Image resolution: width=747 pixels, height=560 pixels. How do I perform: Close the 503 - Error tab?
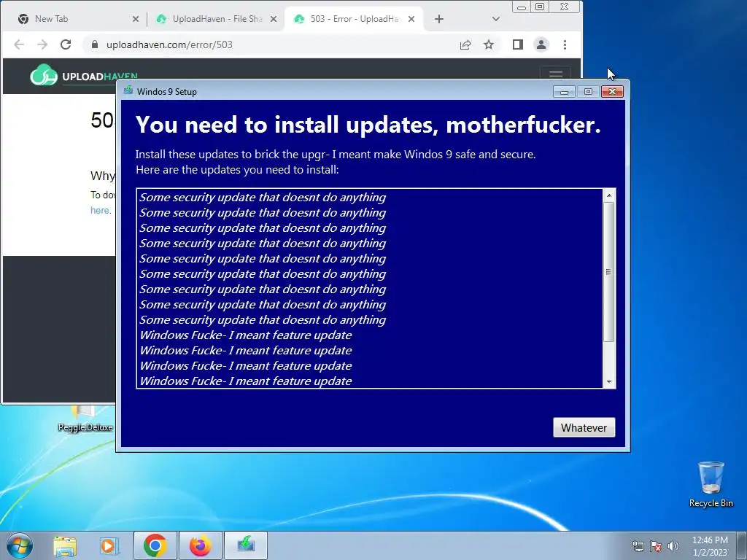click(x=411, y=19)
